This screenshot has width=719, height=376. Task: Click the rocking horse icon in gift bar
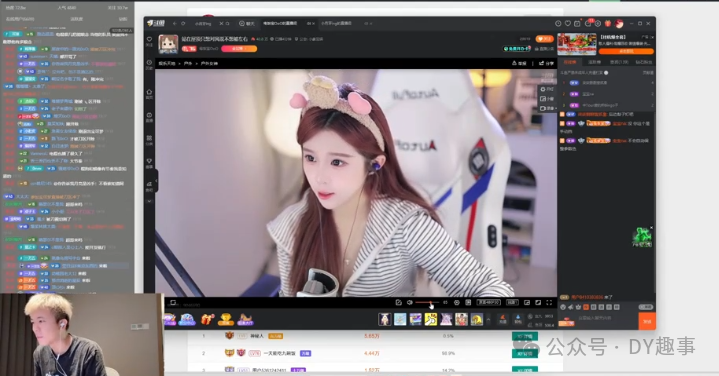tap(245, 319)
